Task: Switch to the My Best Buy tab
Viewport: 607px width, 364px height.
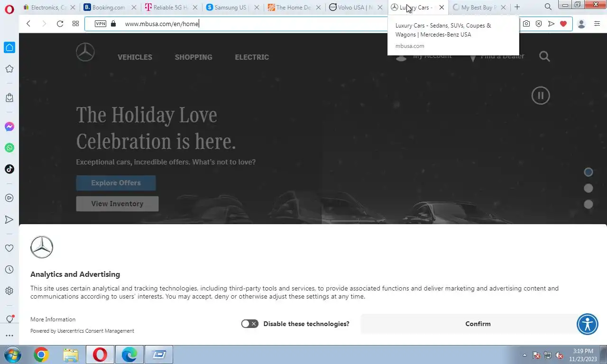Action: [x=479, y=8]
